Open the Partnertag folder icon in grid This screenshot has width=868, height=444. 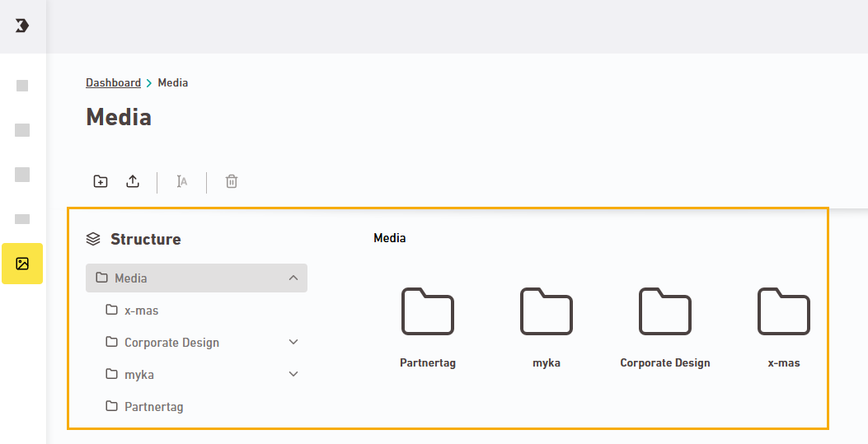tap(427, 311)
